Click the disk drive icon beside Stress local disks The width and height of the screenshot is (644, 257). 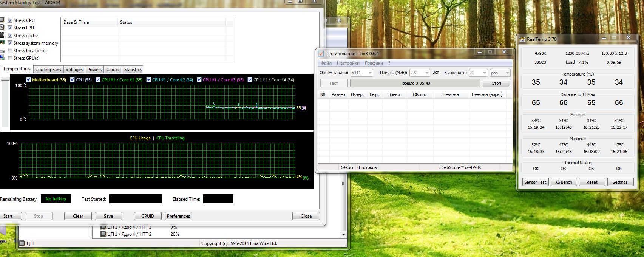(2, 51)
